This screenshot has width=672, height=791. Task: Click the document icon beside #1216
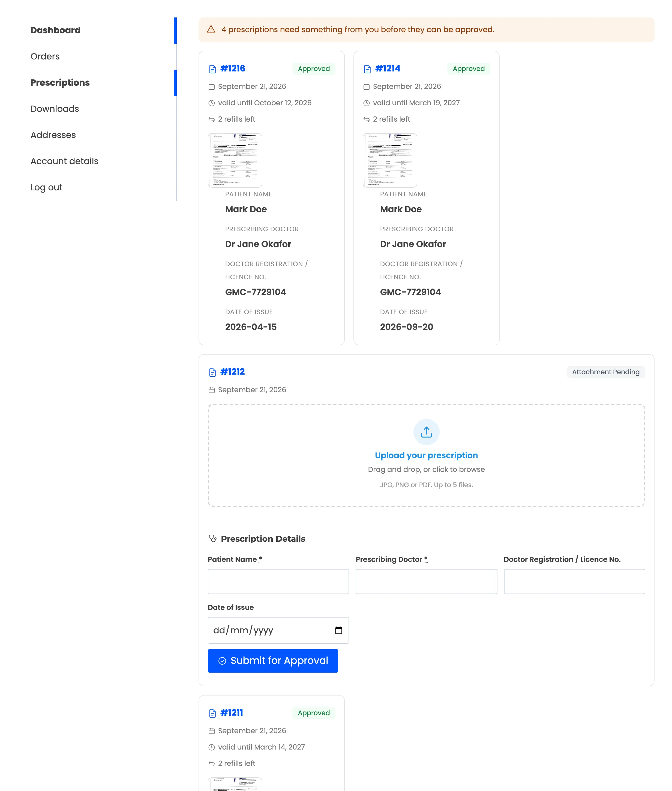click(212, 69)
